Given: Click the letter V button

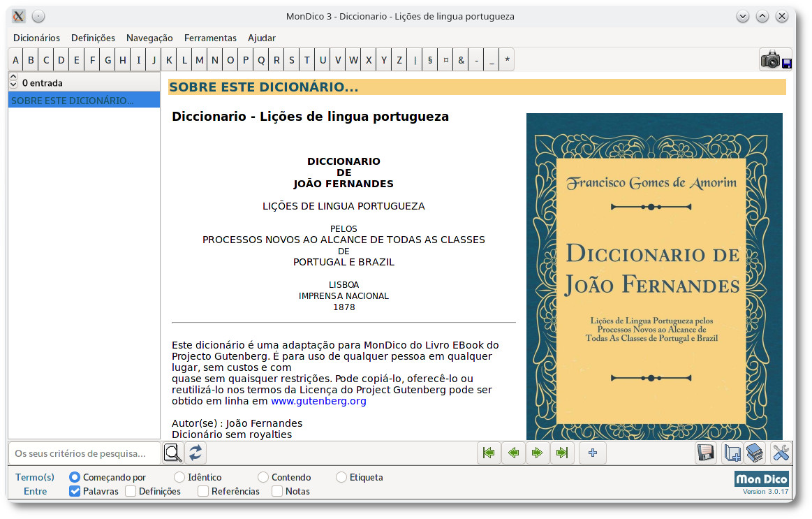Looking at the screenshot, I should click(x=338, y=59).
